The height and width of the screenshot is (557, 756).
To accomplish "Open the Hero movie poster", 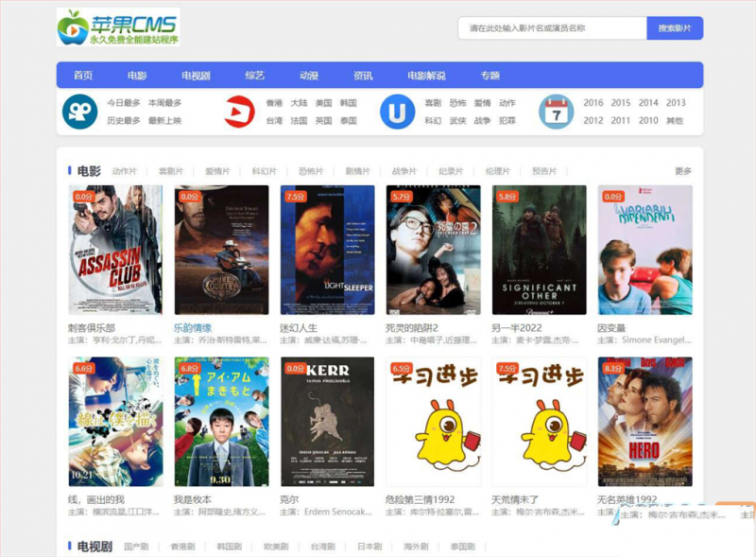I will coord(644,421).
